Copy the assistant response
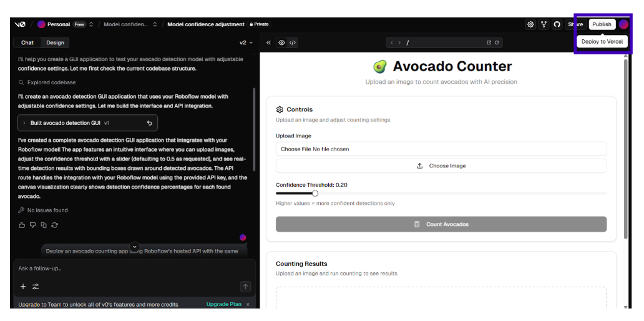Viewport: 644px width, 321px height. pyautogui.click(x=44, y=225)
